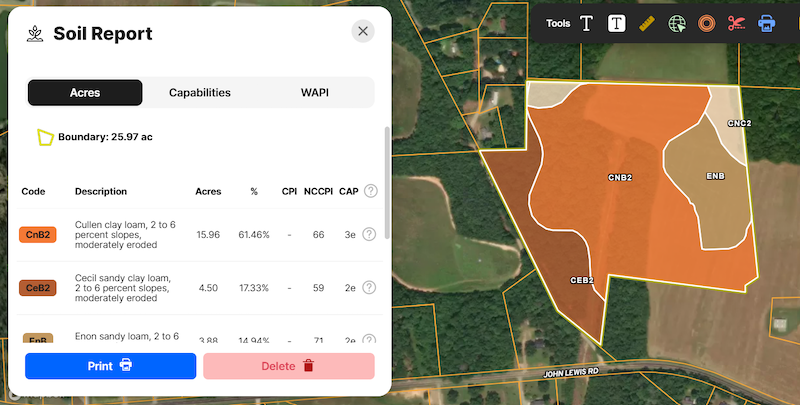Select the boxed text label tool

pyautogui.click(x=617, y=22)
